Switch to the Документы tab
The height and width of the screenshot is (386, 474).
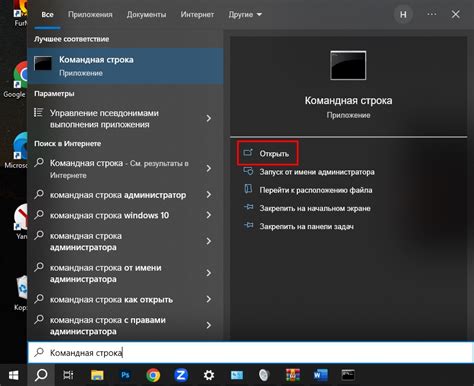point(146,15)
